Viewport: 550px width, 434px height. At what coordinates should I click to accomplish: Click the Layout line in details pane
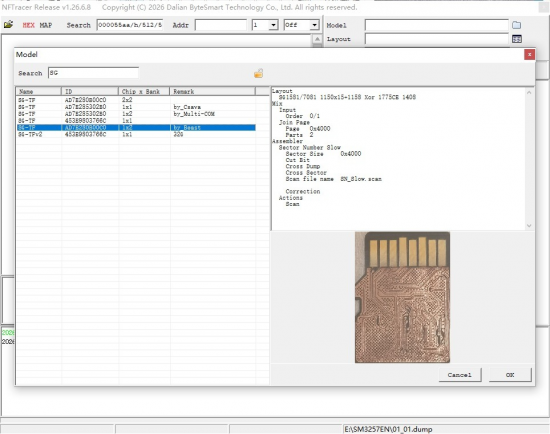(282, 91)
